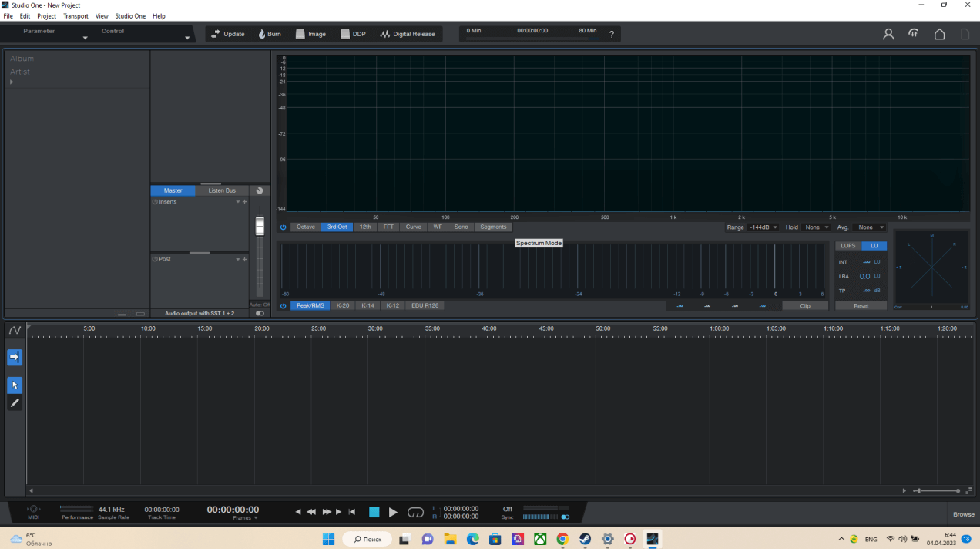Toggle spectrum analyzer power button

pyautogui.click(x=283, y=227)
